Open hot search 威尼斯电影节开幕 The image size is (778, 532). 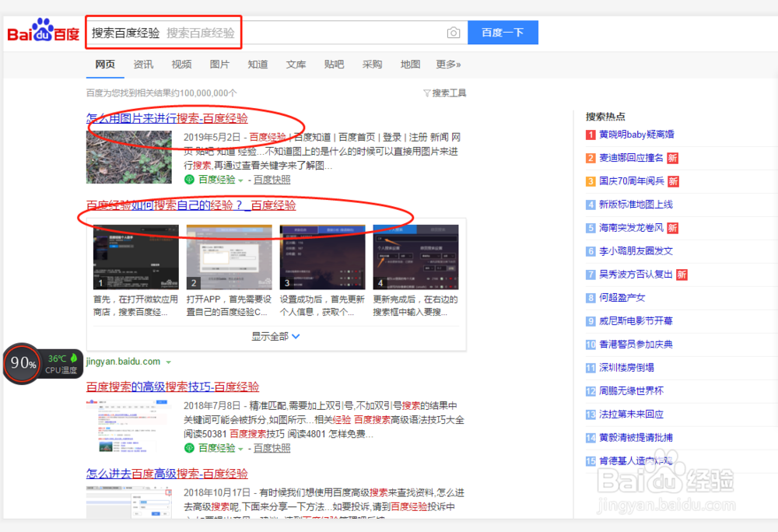[x=636, y=321]
